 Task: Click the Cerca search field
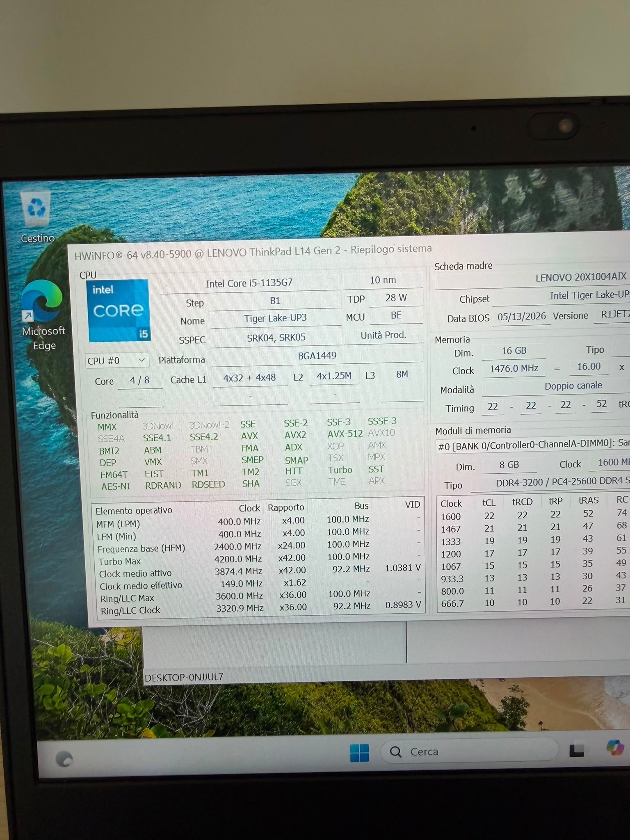469,751
